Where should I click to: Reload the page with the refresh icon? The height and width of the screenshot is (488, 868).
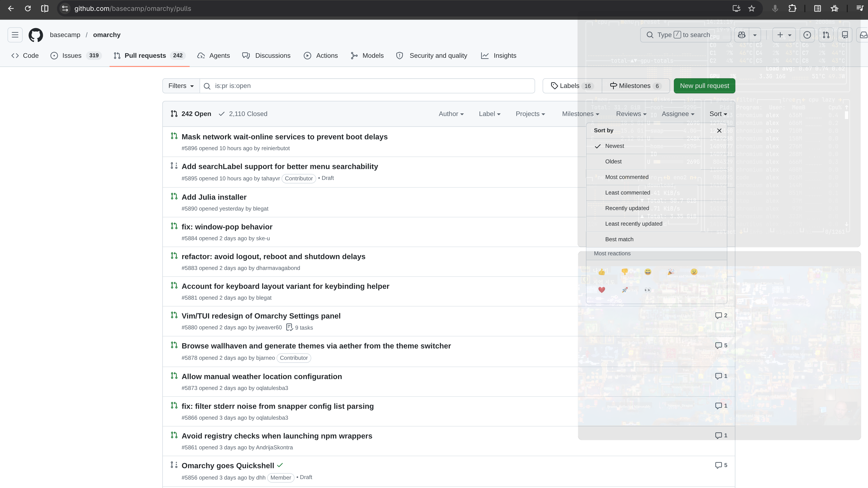[x=28, y=8]
